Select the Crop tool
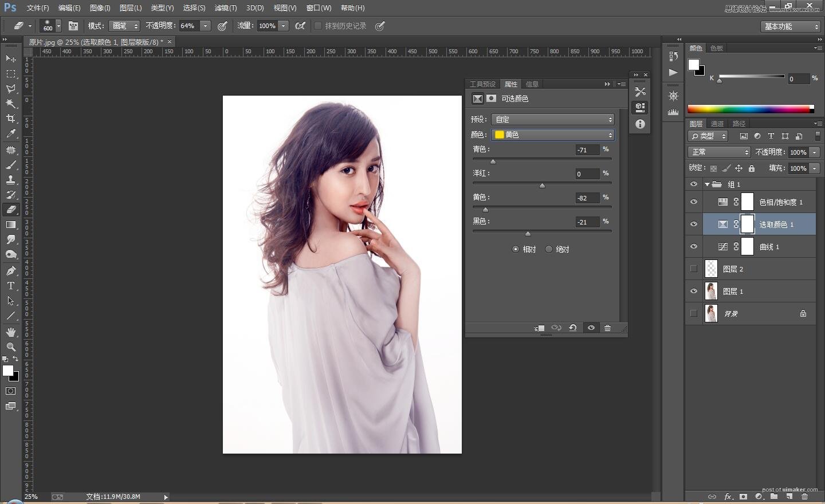825x504 pixels. click(11, 119)
